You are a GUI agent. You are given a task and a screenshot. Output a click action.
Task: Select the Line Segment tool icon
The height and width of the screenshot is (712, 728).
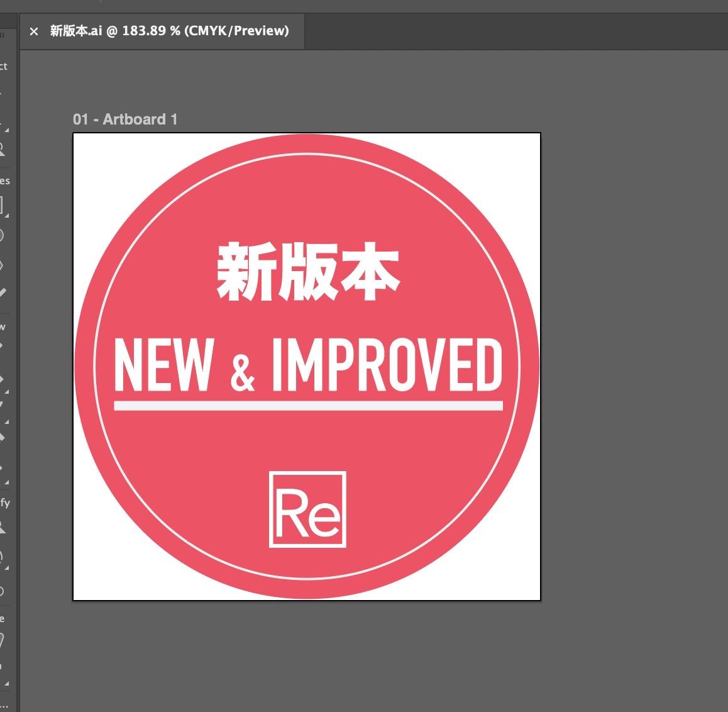click(3, 293)
